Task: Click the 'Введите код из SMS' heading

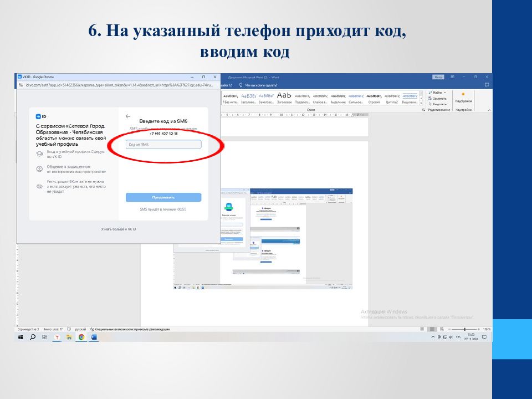Action: point(163,121)
